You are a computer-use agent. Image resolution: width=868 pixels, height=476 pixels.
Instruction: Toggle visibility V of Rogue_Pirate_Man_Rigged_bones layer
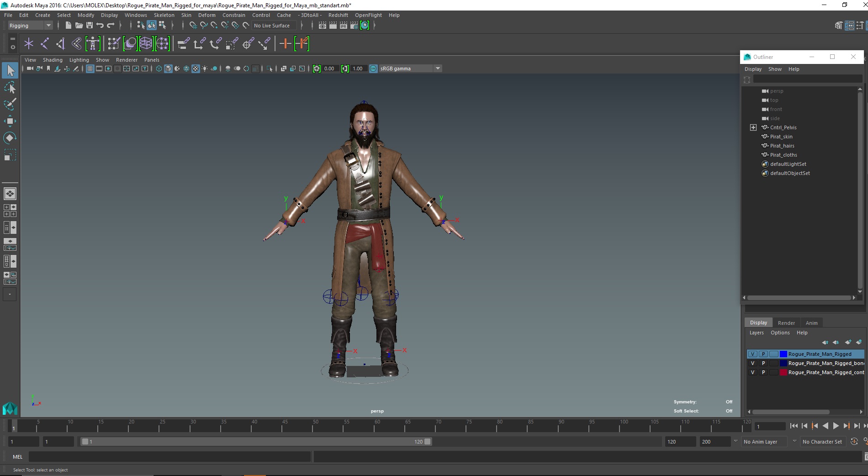[x=752, y=363]
